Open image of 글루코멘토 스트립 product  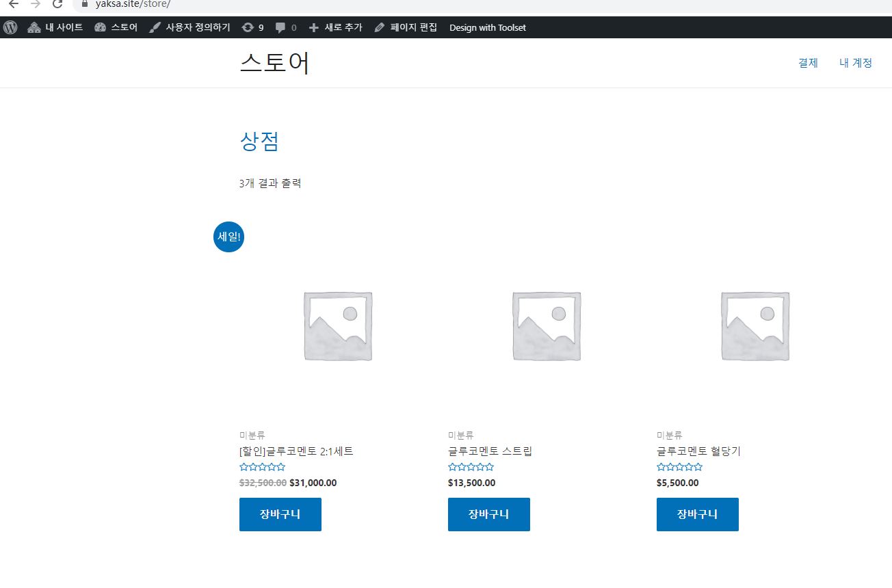[x=547, y=326]
